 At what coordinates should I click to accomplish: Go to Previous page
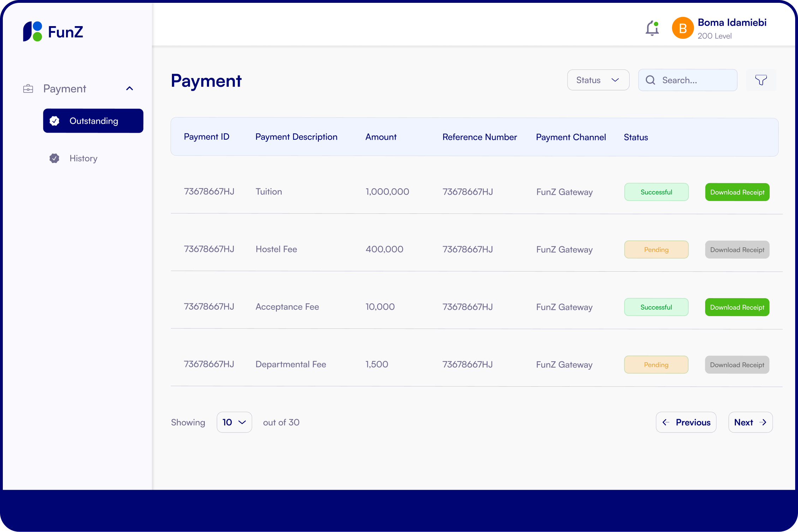pos(686,422)
